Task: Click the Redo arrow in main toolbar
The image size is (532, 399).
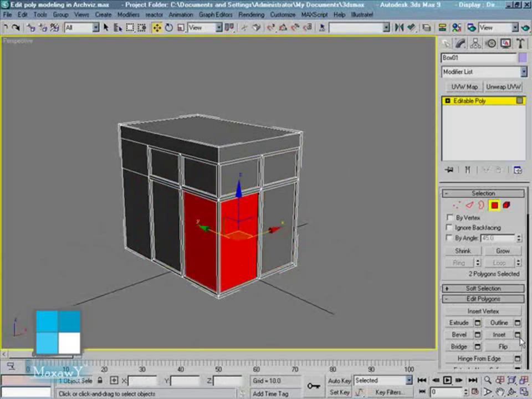Action: [x=16, y=28]
